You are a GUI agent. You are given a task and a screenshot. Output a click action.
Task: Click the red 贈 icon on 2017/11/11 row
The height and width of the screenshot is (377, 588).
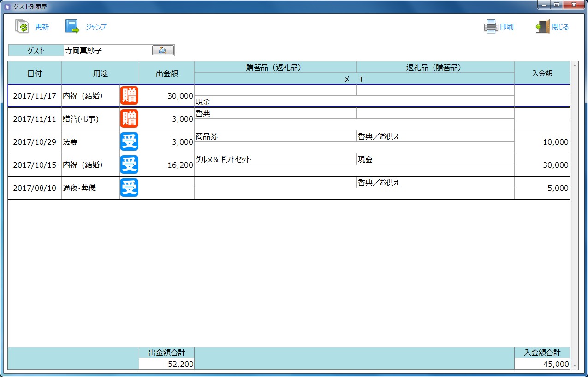129,119
